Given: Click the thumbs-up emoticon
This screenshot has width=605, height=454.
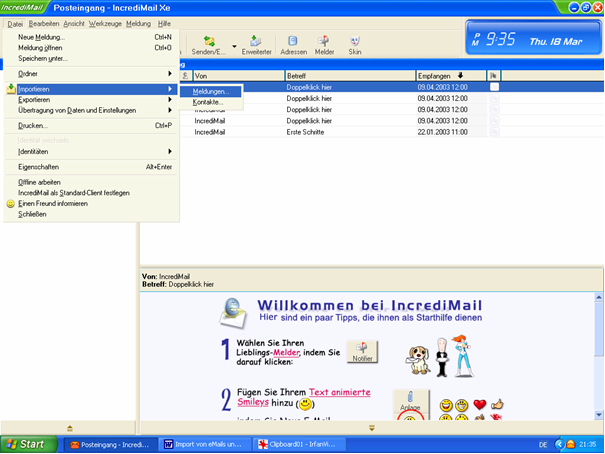Looking at the screenshot, I should pyautogui.click(x=497, y=404).
